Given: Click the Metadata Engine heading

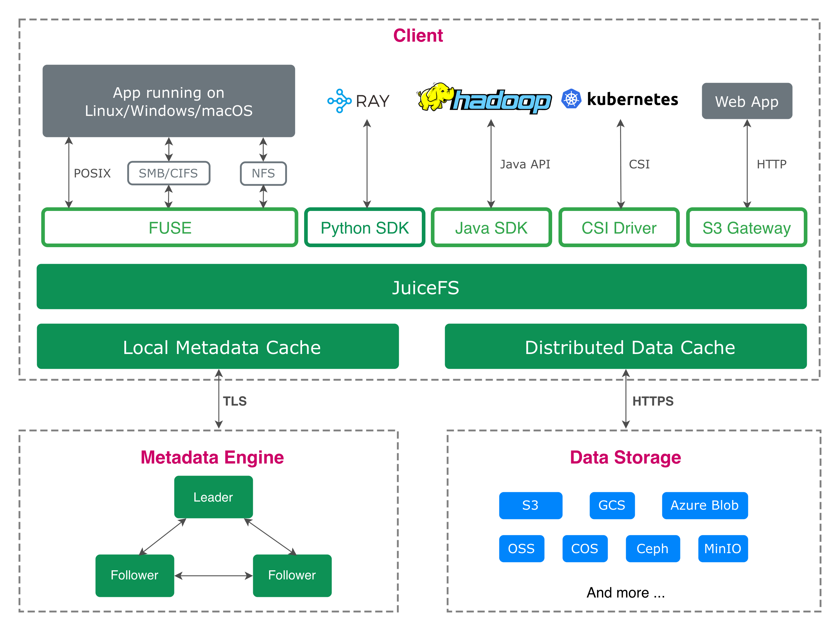Looking at the screenshot, I should (212, 457).
